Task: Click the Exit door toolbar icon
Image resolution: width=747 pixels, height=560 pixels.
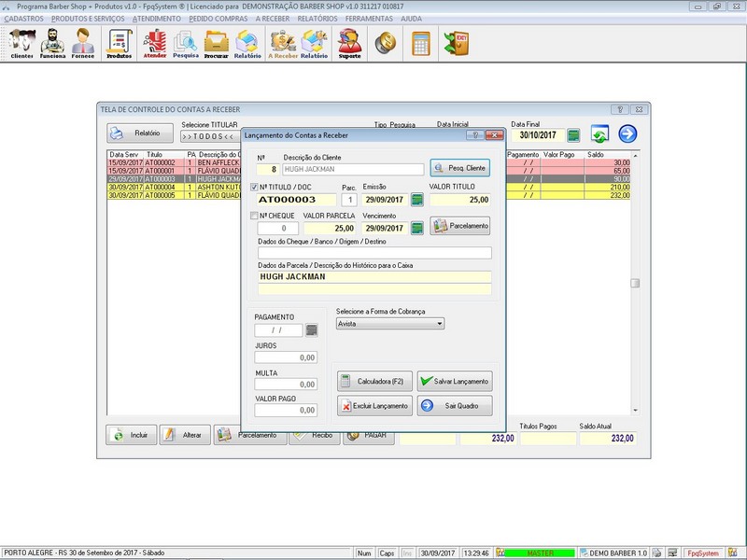Action: [x=457, y=43]
